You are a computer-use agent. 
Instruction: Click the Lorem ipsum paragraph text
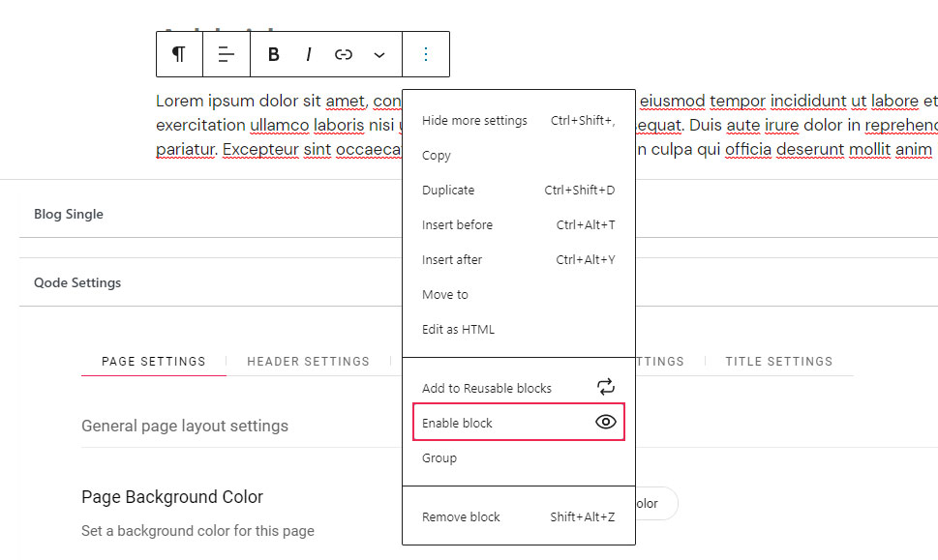coord(547,125)
